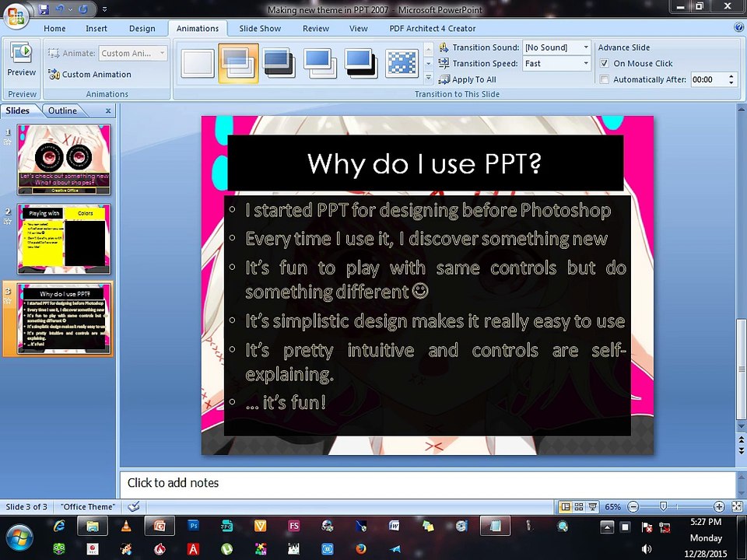The height and width of the screenshot is (560, 747).
Task: Preview the slide animations
Action: click(x=22, y=60)
